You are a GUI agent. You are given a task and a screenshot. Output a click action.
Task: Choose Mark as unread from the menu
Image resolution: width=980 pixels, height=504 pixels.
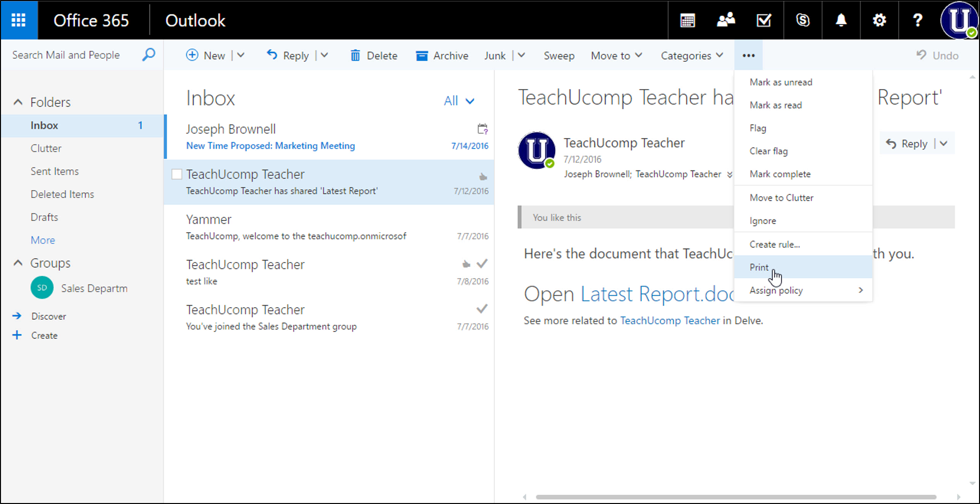click(781, 82)
